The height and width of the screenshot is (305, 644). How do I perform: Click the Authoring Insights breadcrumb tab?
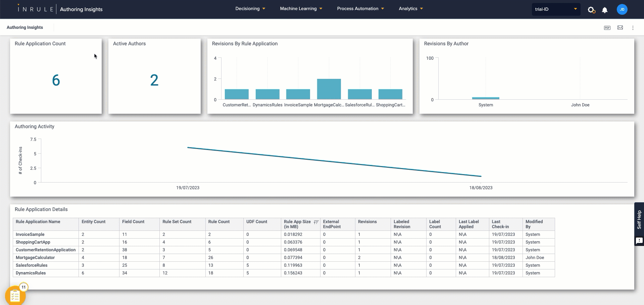tap(25, 28)
